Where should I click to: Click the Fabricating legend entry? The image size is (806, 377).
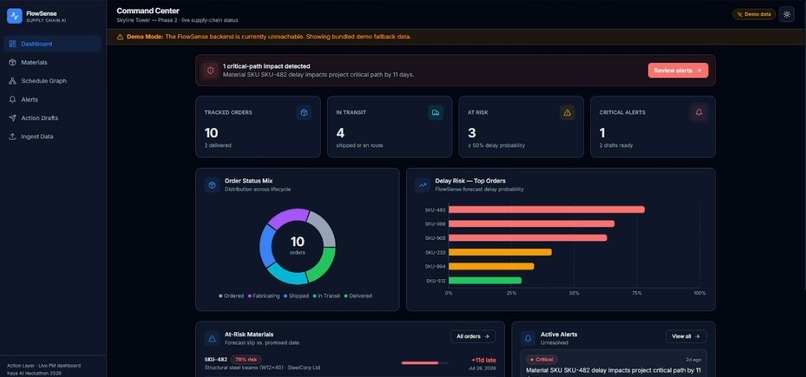pos(264,296)
